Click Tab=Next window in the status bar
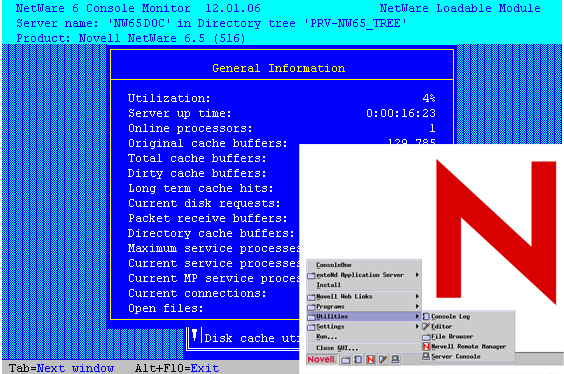564x374 pixels. pyautogui.click(x=62, y=368)
